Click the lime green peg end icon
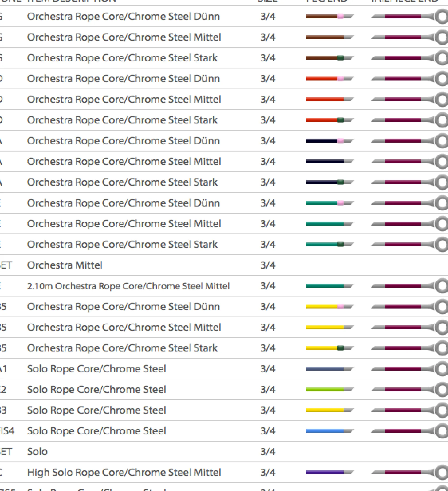Screen dimensions: 448x491 pyautogui.click(x=329, y=389)
